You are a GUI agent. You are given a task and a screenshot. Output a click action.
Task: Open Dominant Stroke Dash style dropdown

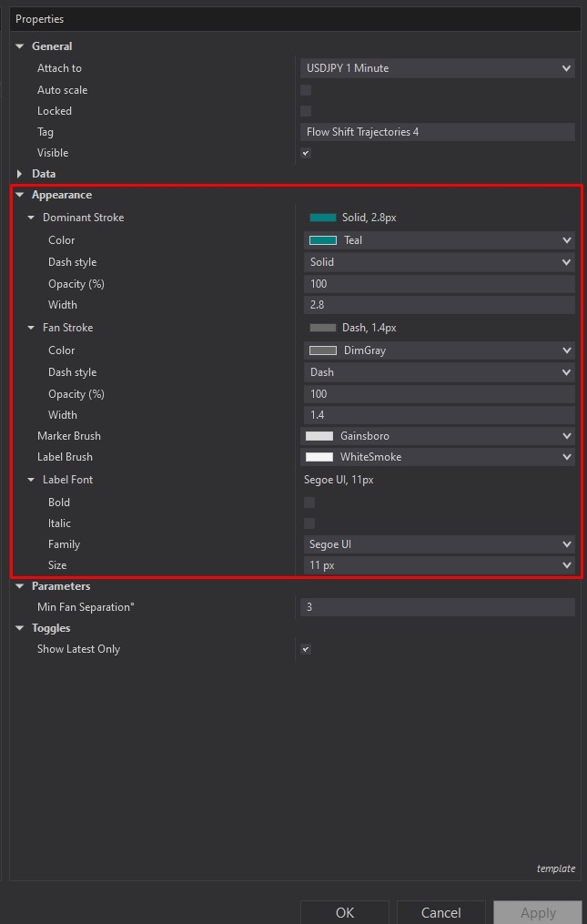(x=439, y=262)
